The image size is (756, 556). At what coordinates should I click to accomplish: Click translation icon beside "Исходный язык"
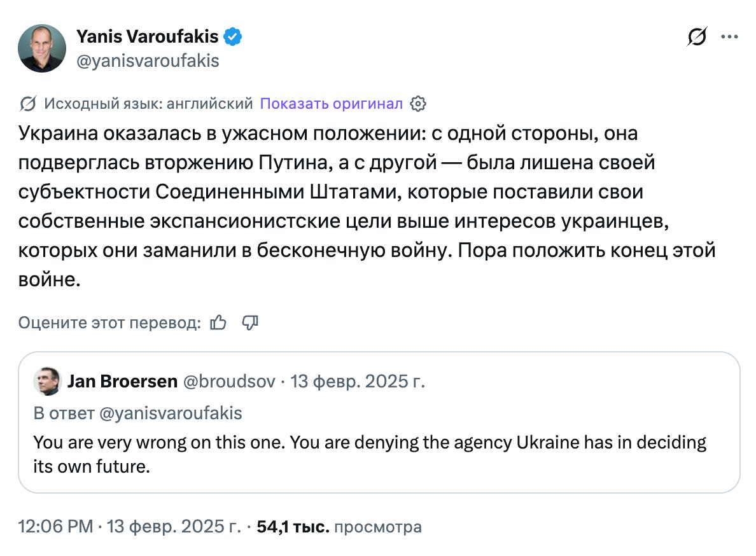tap(27, 104)
